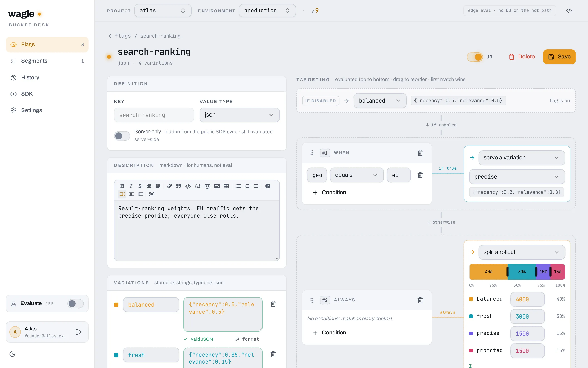This screenshot has width=588, height=368.
Task: Open the environment production selector
Action: click(x=267, y=11)
